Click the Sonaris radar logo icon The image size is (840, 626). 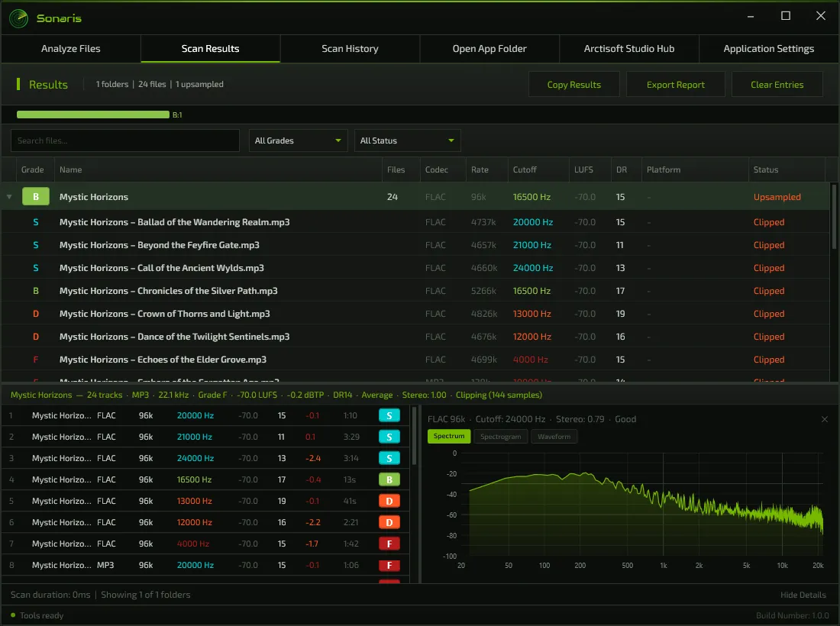(19, 18)
